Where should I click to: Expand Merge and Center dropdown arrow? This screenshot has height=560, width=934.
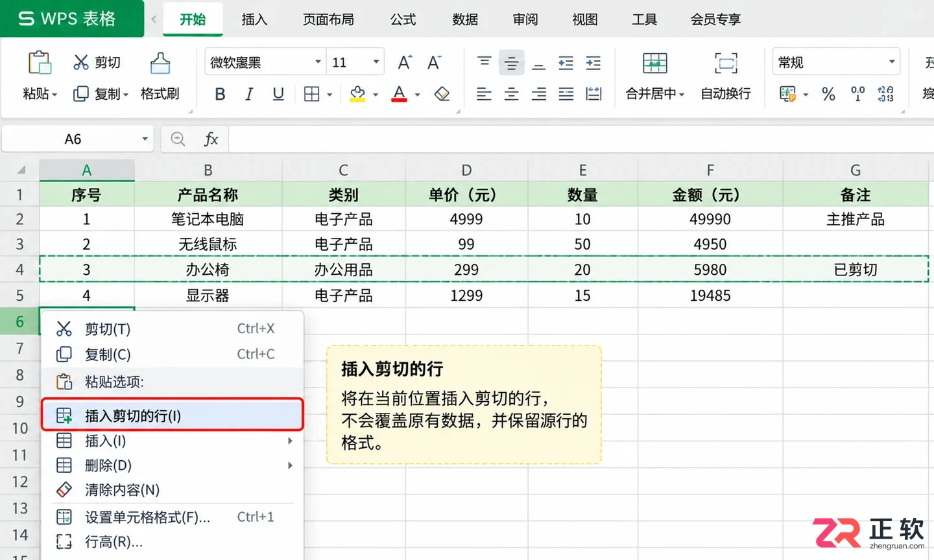[682, 95]
